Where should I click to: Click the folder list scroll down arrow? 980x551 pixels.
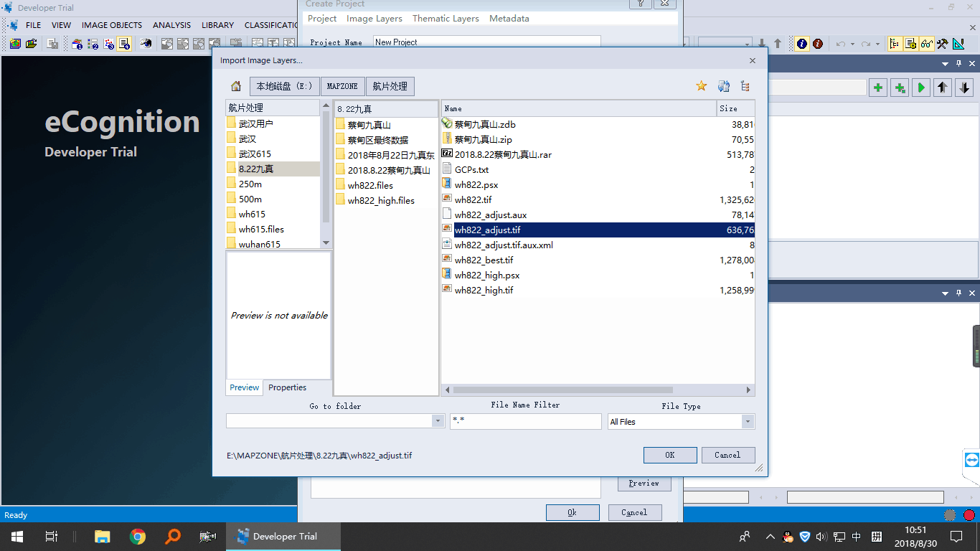tap(326, 243)
